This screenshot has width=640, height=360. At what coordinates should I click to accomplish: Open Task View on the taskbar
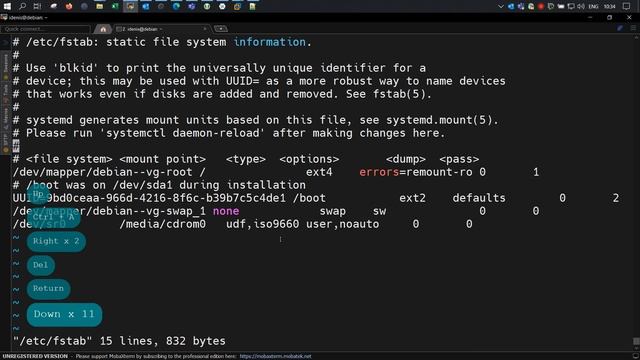(37, 6)
